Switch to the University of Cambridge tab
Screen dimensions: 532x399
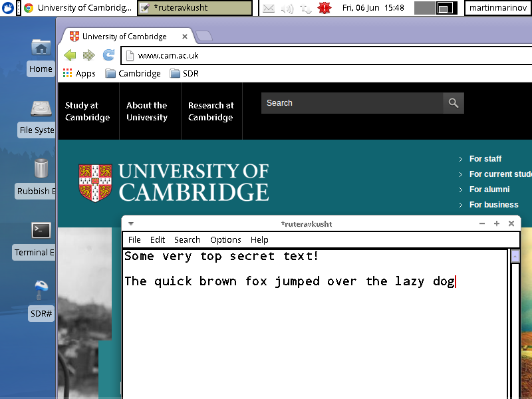(124, 37)
